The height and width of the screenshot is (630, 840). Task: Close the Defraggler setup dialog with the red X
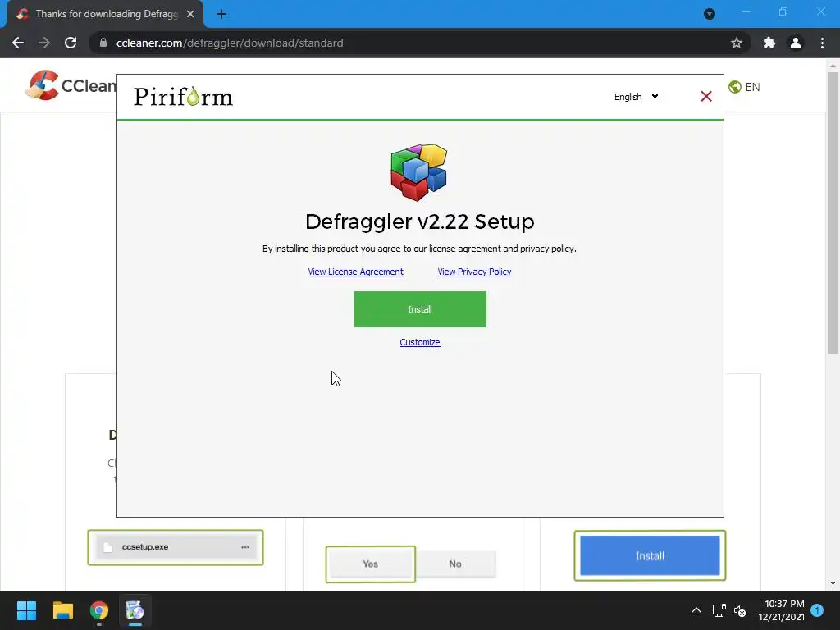click(706, 97)
